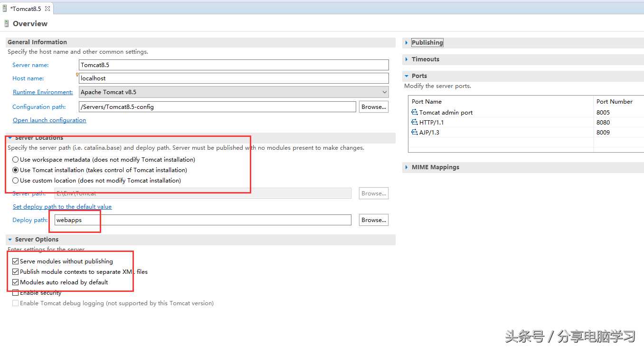
Task: Click Browse next to Deploy path
Action: click(x=374, y=220)
